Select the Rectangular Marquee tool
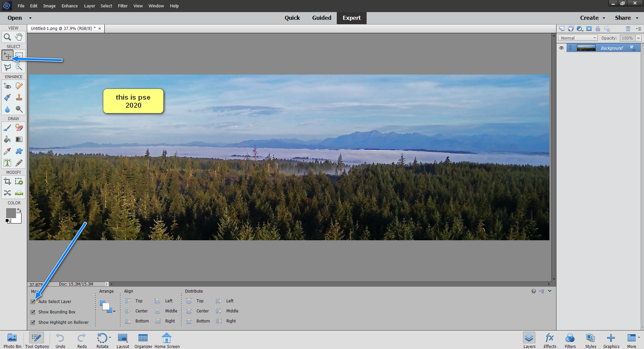This screenshot has width=644, height=349. [19, 55]
